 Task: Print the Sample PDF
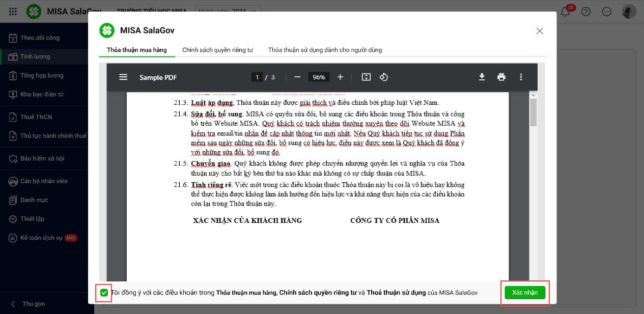501,77
